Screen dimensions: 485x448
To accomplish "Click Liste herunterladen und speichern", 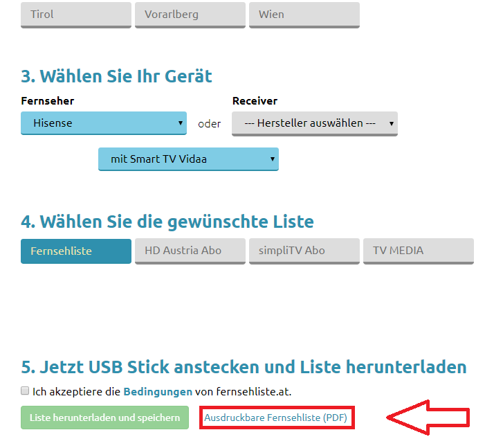I will tap(104, 418).
